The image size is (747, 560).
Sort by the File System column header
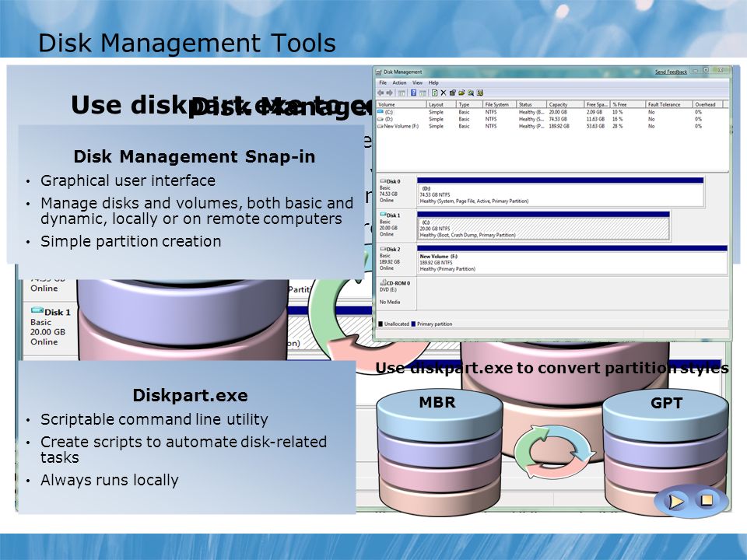point(499,104)
